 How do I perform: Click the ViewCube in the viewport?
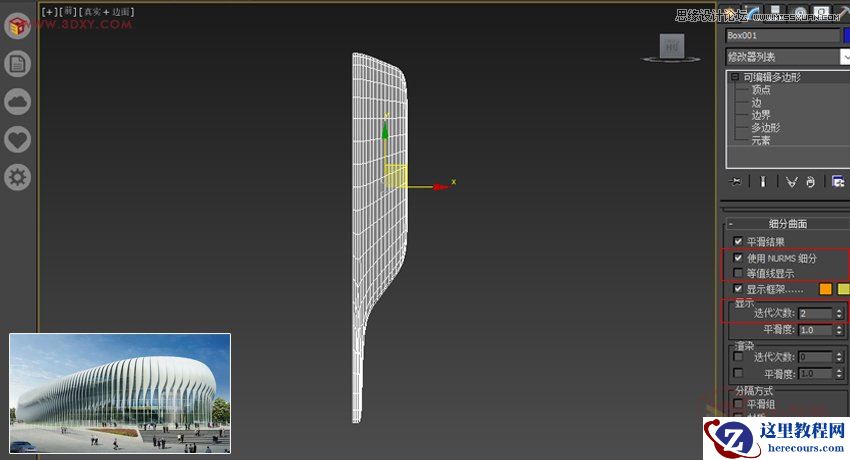tap(671, 46)
